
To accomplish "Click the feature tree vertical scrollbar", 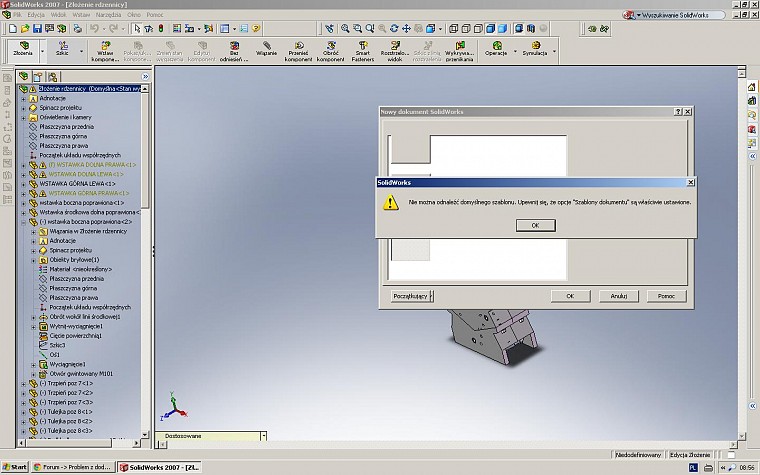I will [144, 262].
